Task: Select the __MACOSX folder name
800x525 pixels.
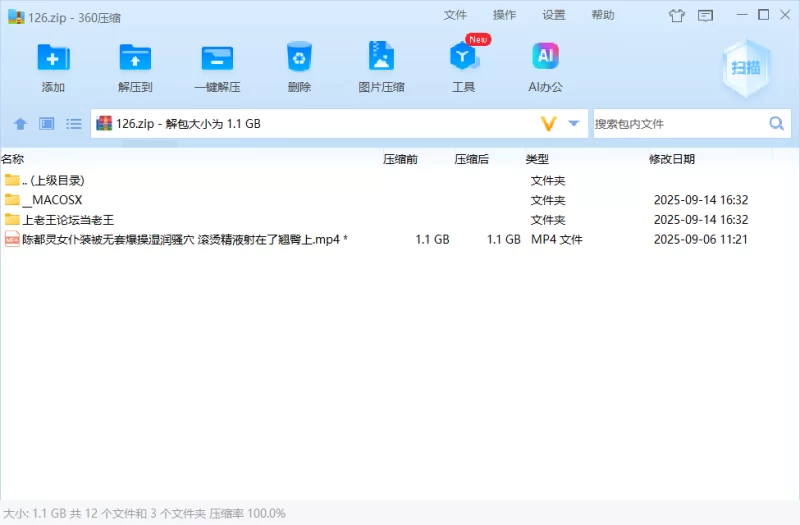Action: coord(52,199)
